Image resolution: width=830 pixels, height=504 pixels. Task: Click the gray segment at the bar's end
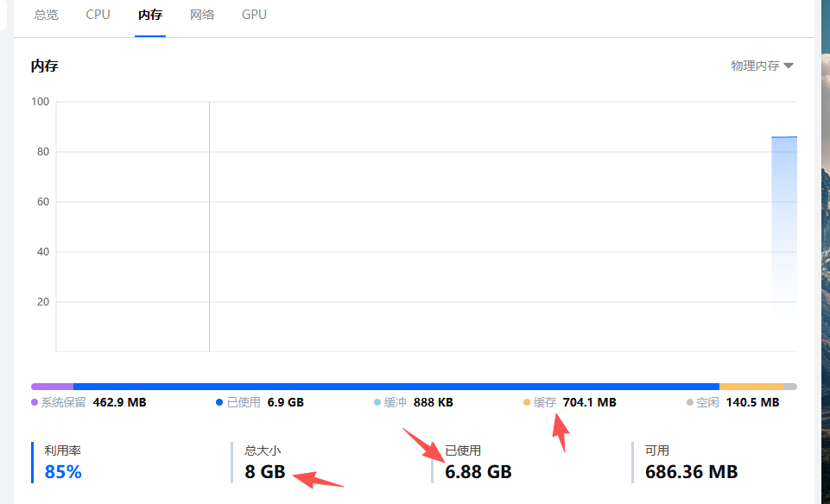(x=790, y=387)
